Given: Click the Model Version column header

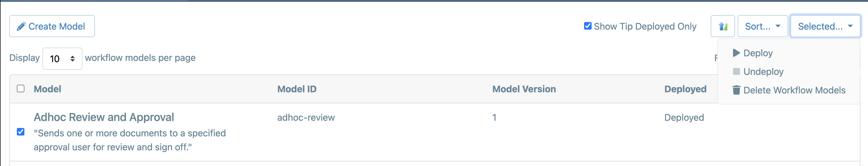Looking at the screenshot, I should (x=524, y=89).
